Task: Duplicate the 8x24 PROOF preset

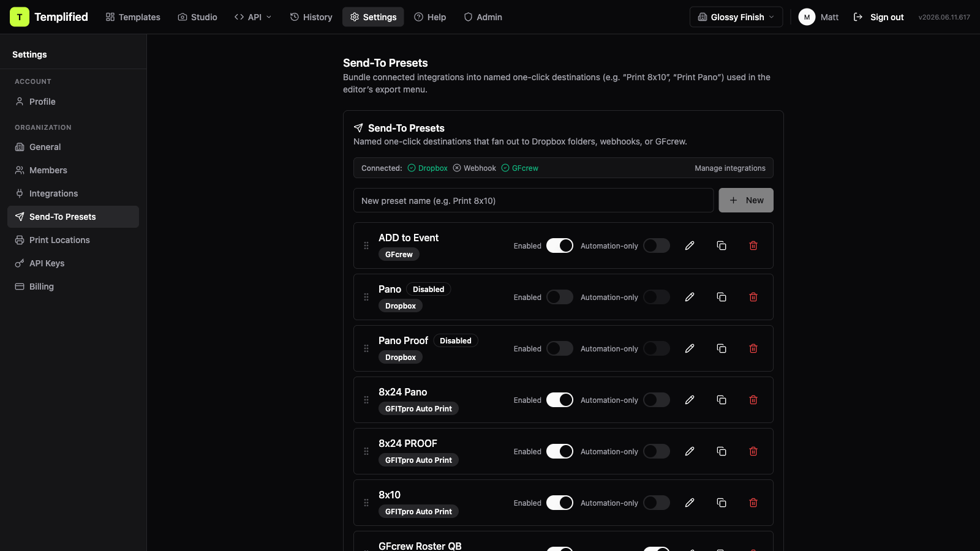Action: coord(722,451)
